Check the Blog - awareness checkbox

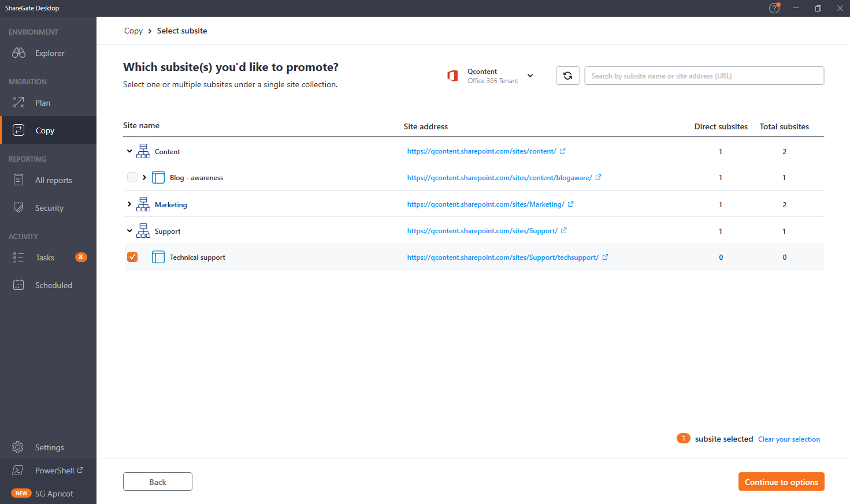point(132,177)
